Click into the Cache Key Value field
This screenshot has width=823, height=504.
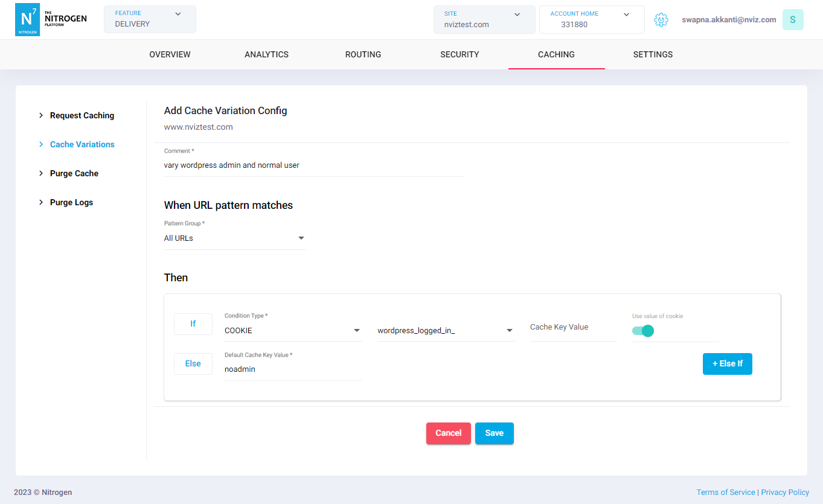coord(572,327)
